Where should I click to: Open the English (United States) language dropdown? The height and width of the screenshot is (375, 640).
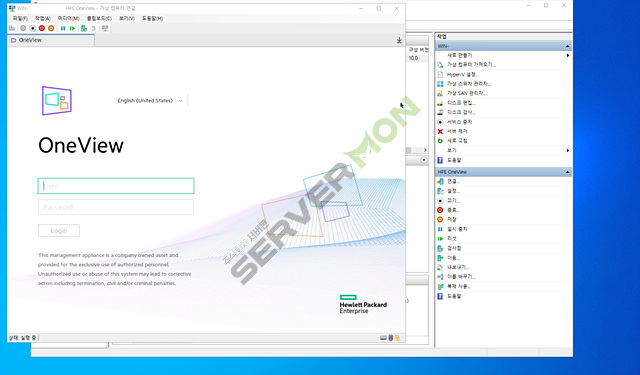150,100
